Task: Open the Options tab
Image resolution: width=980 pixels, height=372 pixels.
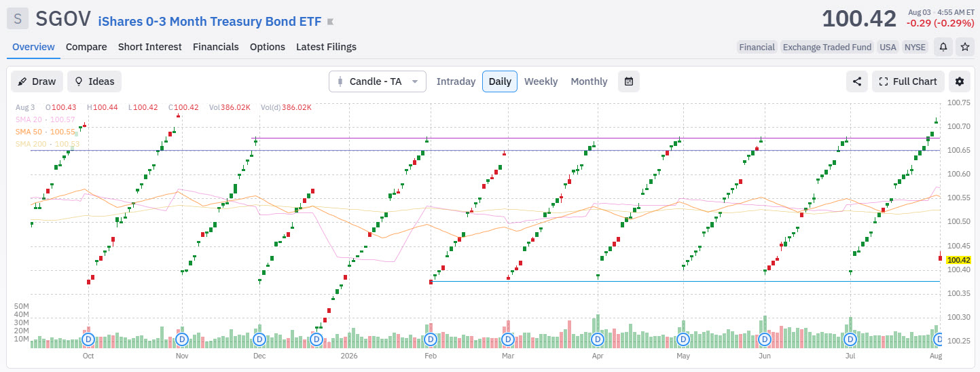Action: click(268, 47)
